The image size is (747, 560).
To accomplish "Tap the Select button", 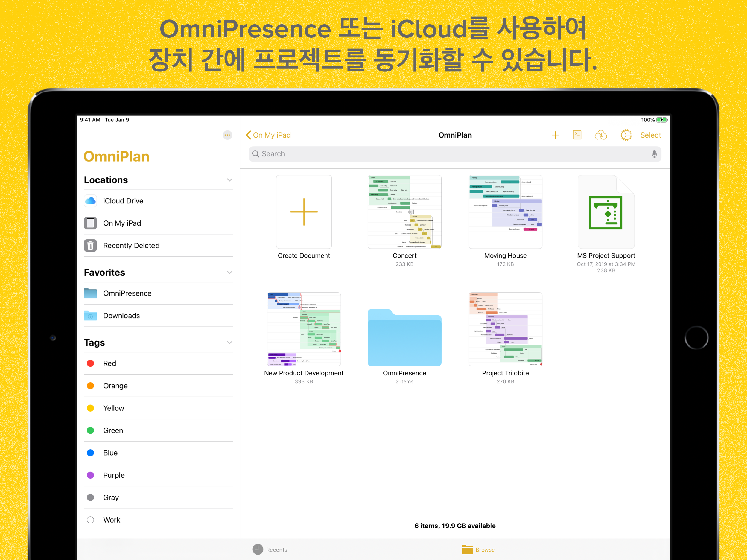I will click(x=650, y=135).
